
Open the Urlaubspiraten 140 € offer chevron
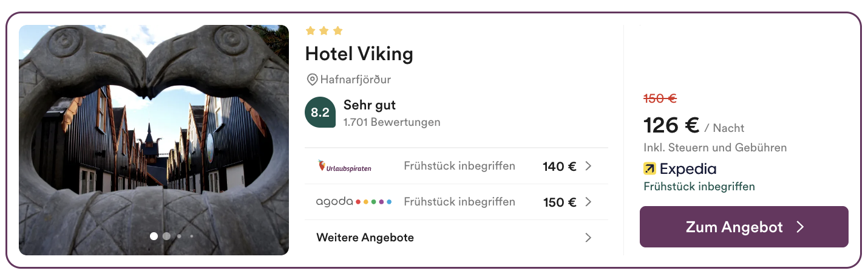(x=588, y=166)
